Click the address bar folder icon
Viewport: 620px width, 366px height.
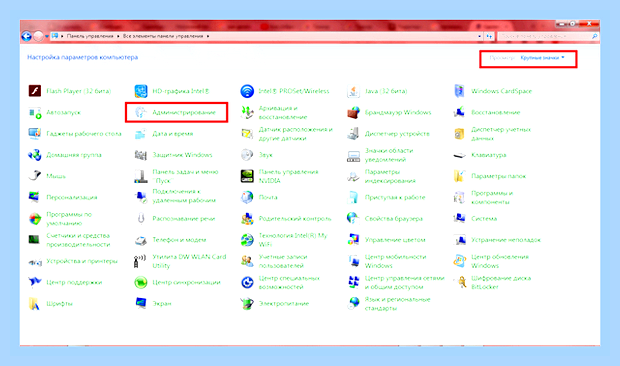[55, 36]
